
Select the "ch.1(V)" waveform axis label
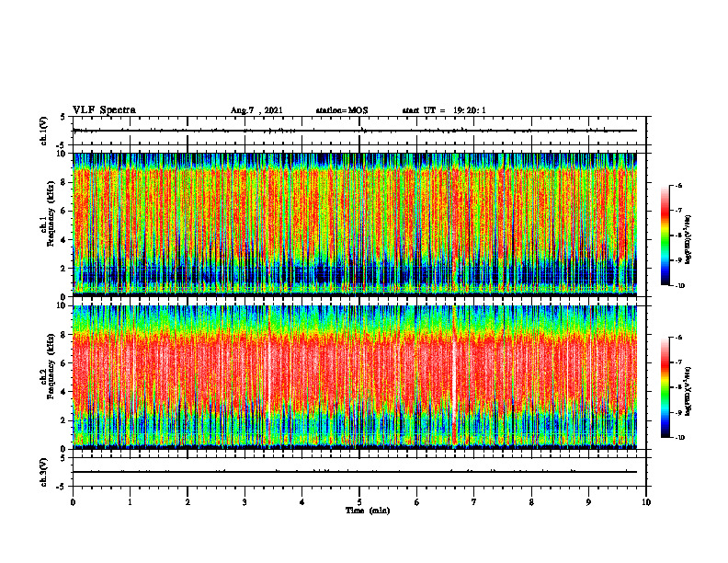point(43,131)
